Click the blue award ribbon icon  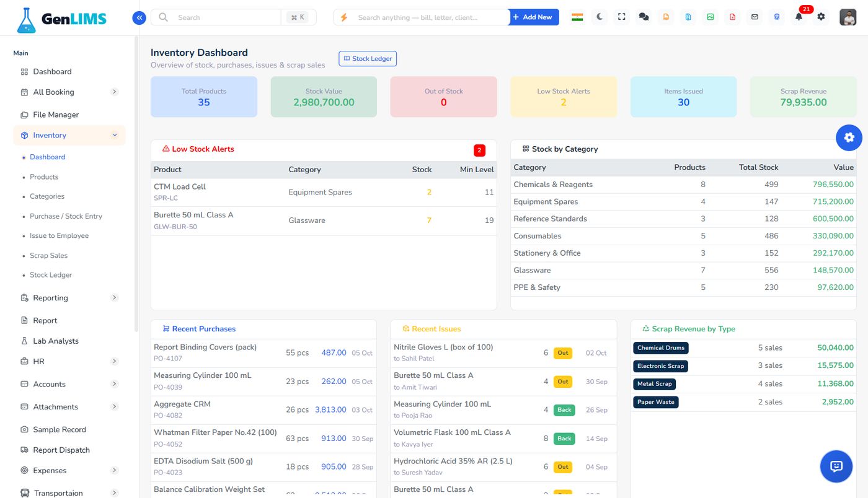(776, 17)
